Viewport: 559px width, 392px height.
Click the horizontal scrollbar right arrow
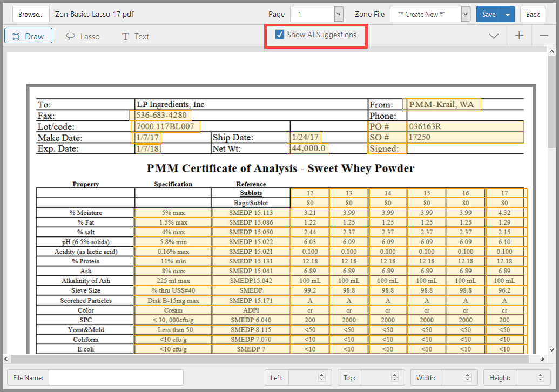coord(543,359)
